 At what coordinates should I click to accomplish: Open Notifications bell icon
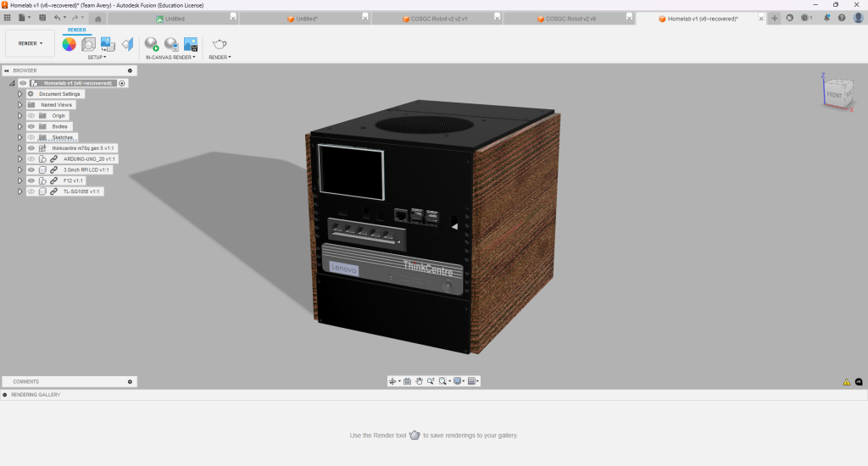(x=826, y=18)
